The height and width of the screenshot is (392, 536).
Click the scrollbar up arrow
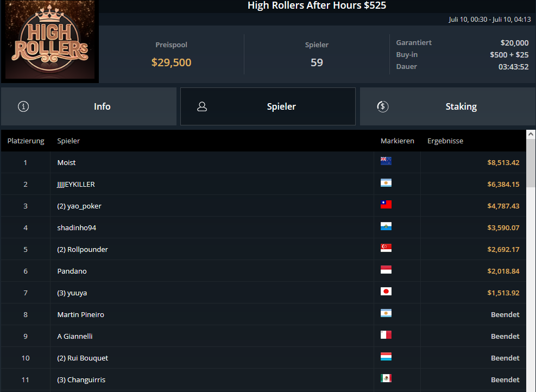click(x=531, y=134)
